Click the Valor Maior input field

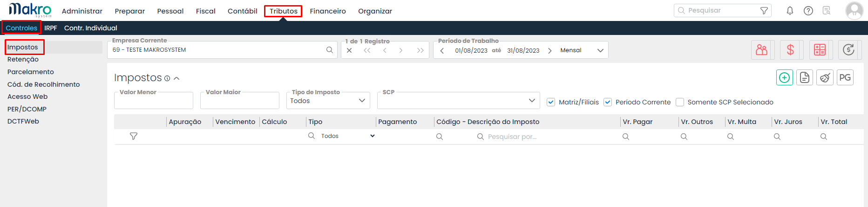point(240,101)
